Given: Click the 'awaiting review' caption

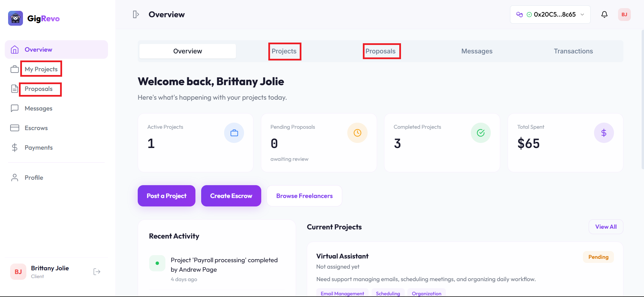Looking at the screenshot, I should coord(289,159).
